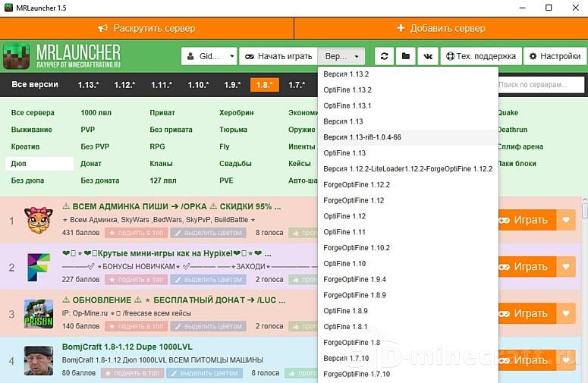The image size is (588, 383).
Task: Click поднять в топ for BomjCraft
Action: [x=132, y=373]
